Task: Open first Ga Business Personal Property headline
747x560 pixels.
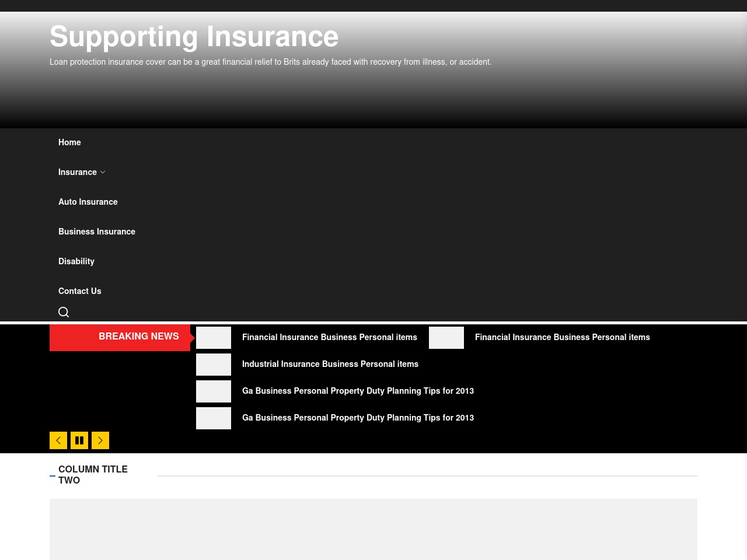Action: 358,391
